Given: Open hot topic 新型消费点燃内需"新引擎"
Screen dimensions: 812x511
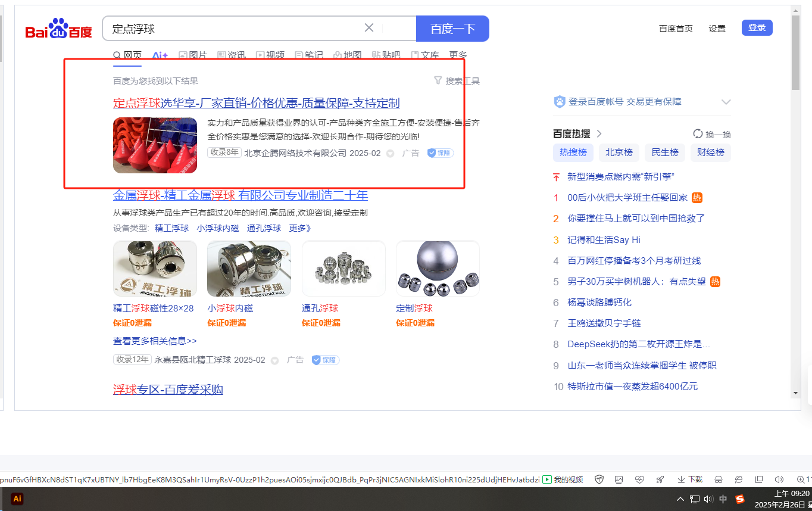Looking at the screenshot, I should [621, 177].
